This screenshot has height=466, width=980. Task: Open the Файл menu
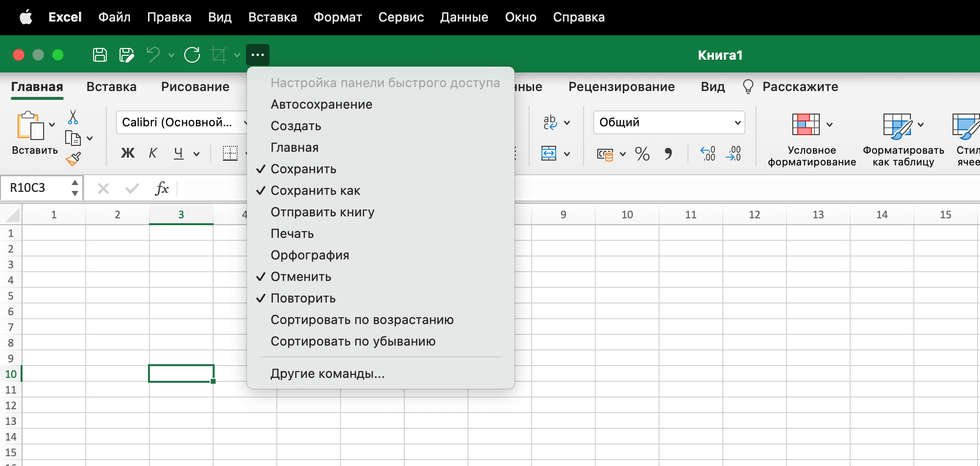click(114, 17)
